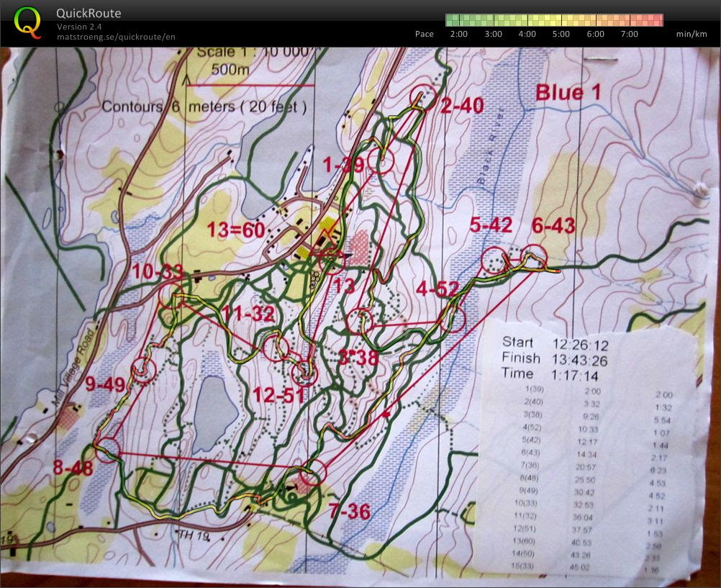Image resolution: width=721 pixels, height=588 pixels.
Task: Click the 12-51 control label
Action: click(279, 395)
